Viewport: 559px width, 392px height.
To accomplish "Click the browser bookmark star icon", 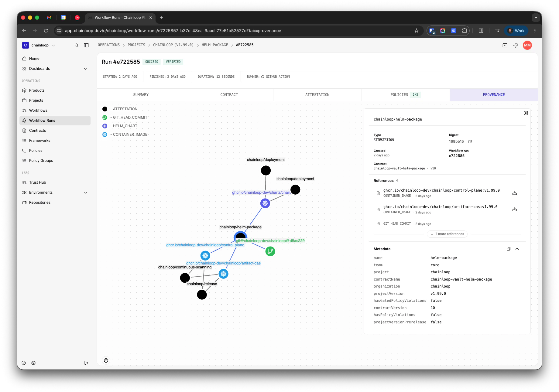I will (x=417, y=31).
